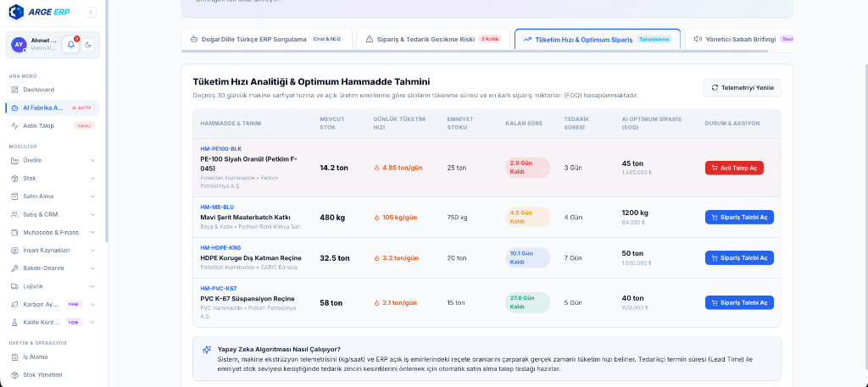The width and height of the screenshot is (868, 387).
Task: Expand the Üretim module chevron
Action: (x=92, y=160)
